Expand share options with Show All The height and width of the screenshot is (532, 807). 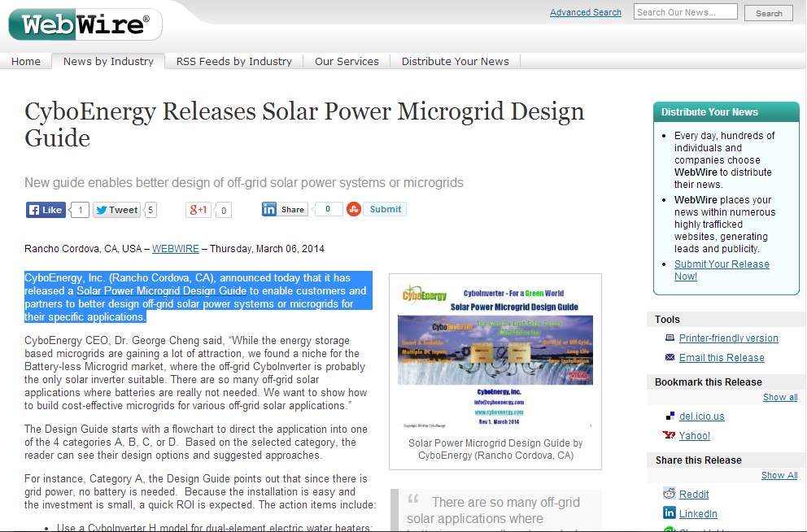(x=779, y=476)
